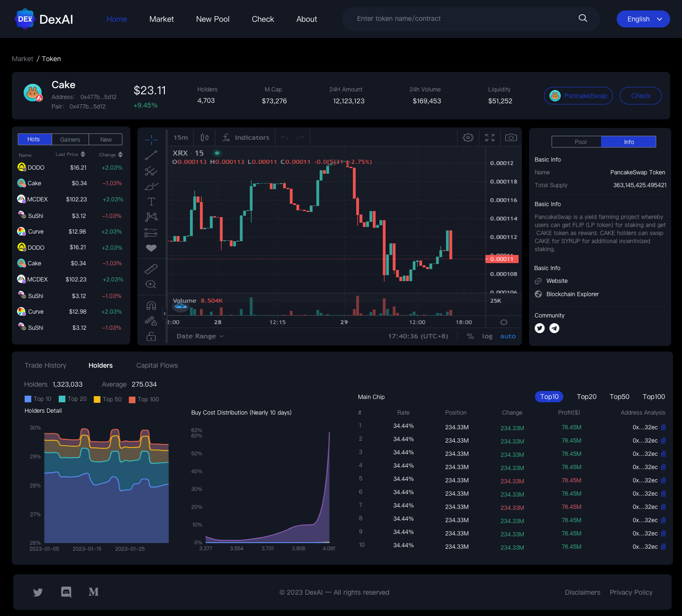Screen dimensions: 682x616
Task: Click the redo arrow in chart toolbar
Action: coord(300,137)
